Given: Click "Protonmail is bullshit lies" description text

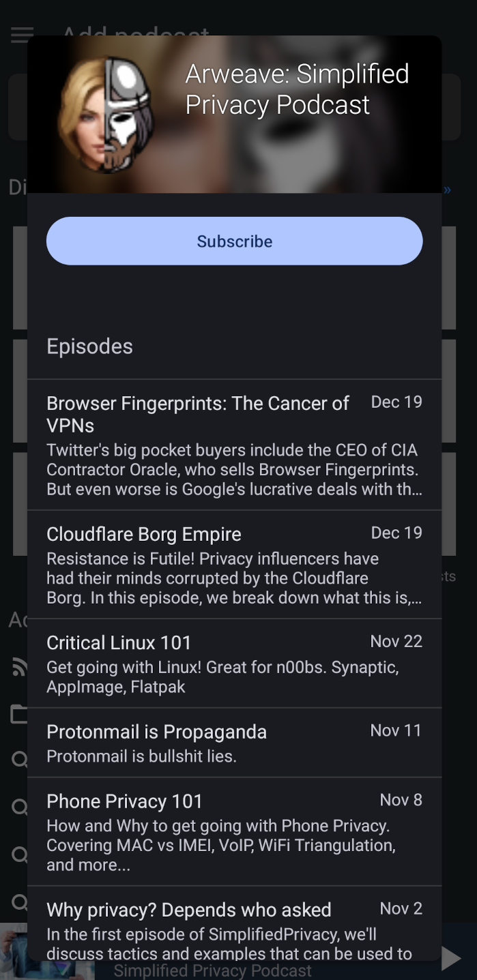Looking at the screenshot, I should point(141,756).
